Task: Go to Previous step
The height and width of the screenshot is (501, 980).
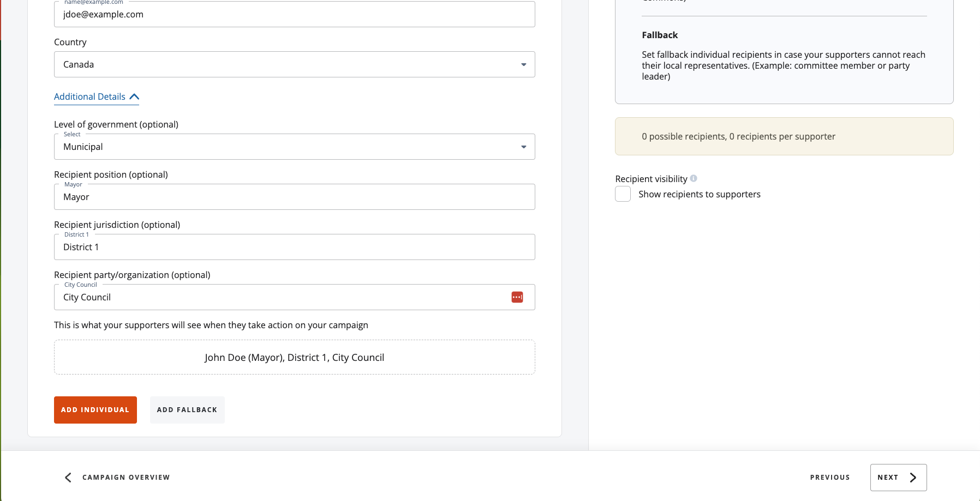Action: 830,478
